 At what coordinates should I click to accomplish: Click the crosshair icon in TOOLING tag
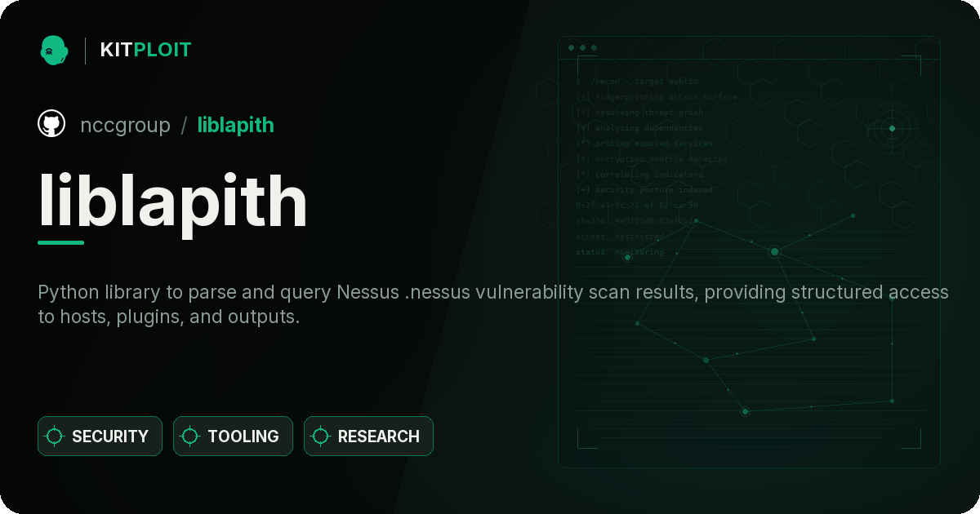coord(190,436)
